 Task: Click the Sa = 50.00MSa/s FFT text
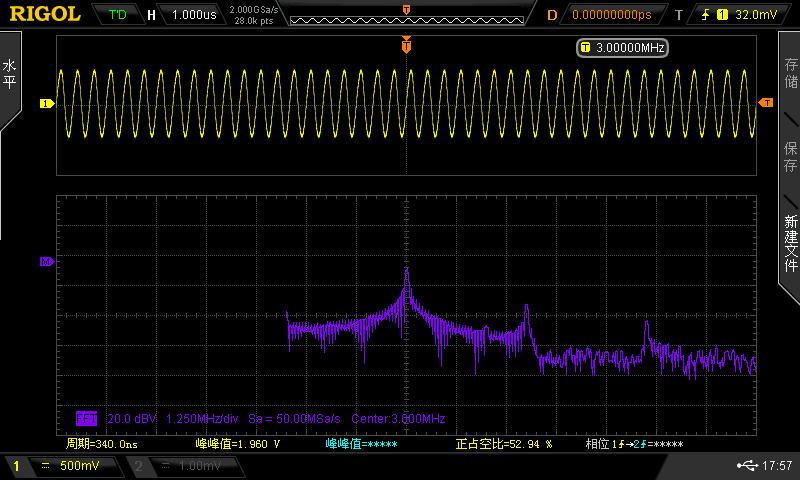294,419
